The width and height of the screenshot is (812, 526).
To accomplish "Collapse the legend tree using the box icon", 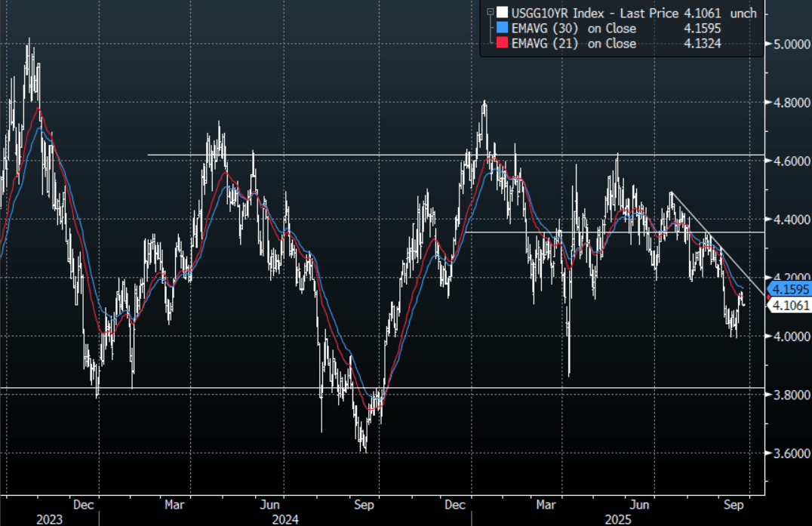I will pos(490,13).
